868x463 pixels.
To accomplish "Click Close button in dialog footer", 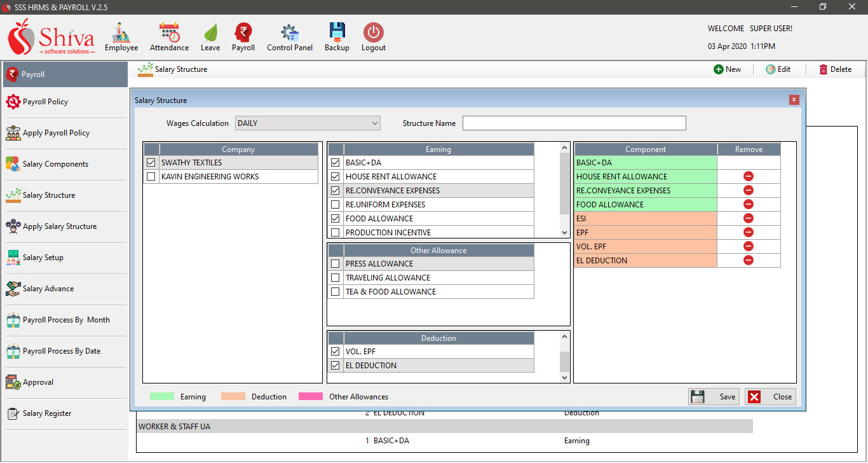I will [770, 397].
